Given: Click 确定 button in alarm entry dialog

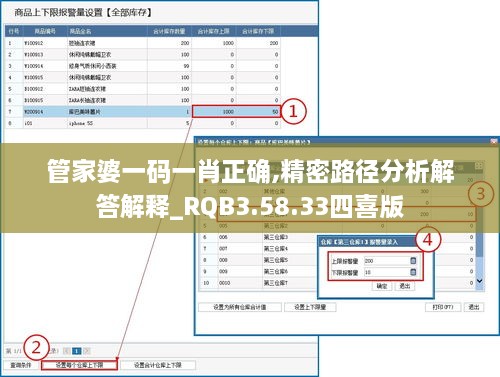Looking at the screenshot, I should (382, 286).
